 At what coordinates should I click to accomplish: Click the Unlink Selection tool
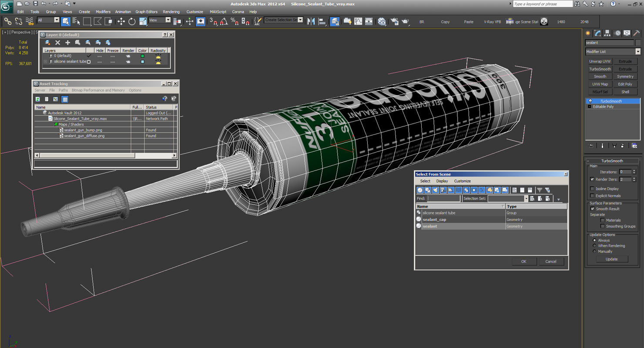click(19, 21)
